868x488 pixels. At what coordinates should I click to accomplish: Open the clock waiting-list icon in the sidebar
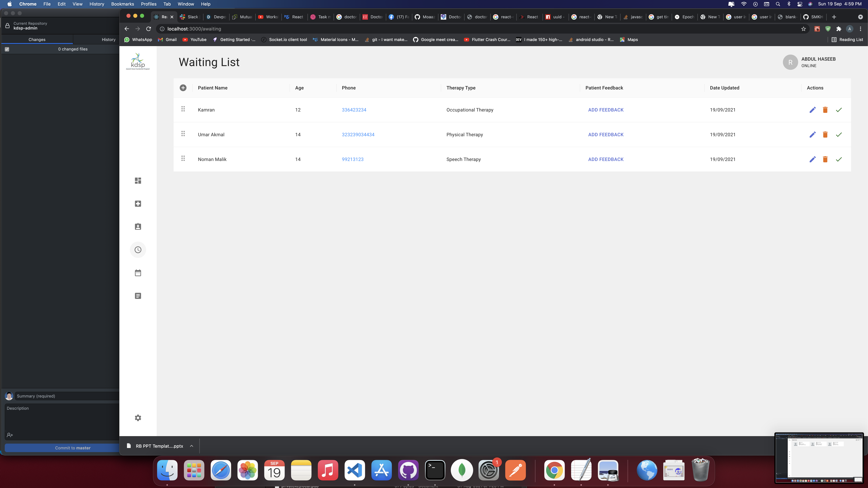[138, 250]
